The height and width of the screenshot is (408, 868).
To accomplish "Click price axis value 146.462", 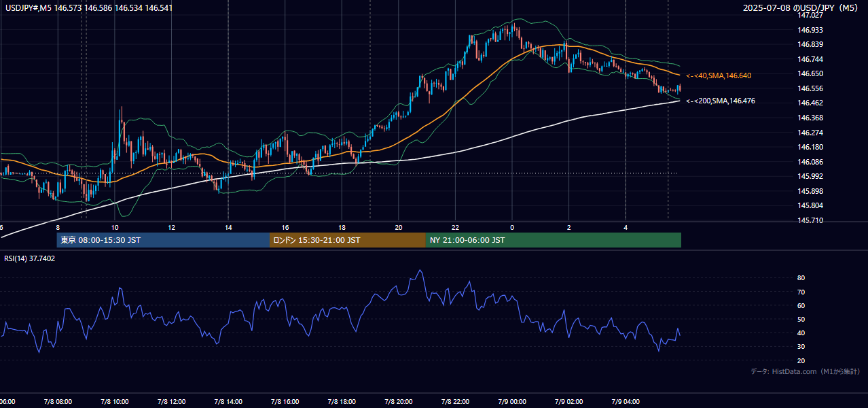I will pyautogui.click(x=811, y=103).
